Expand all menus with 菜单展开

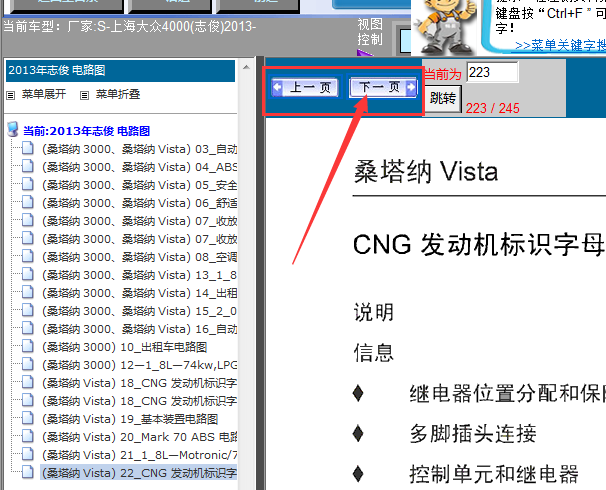pos(44,94)
